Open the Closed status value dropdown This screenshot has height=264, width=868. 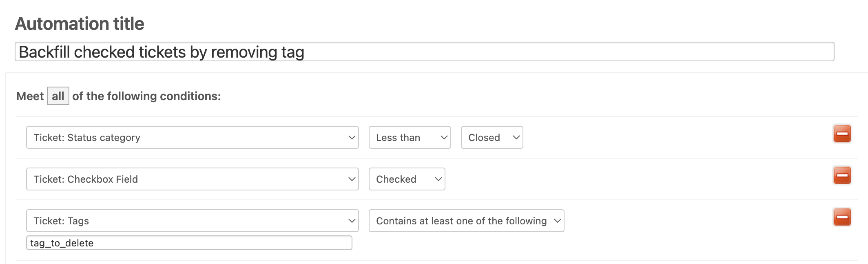coord(491,138)
